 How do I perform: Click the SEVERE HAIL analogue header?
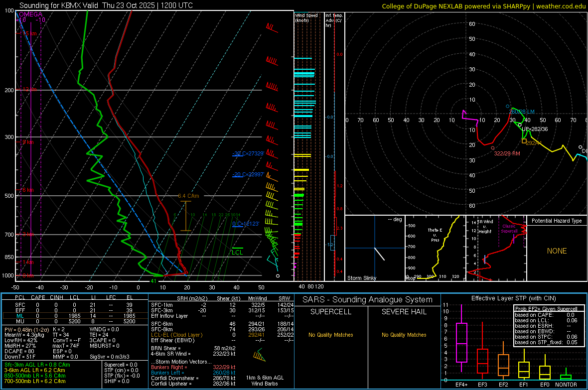tap(404, 312)
